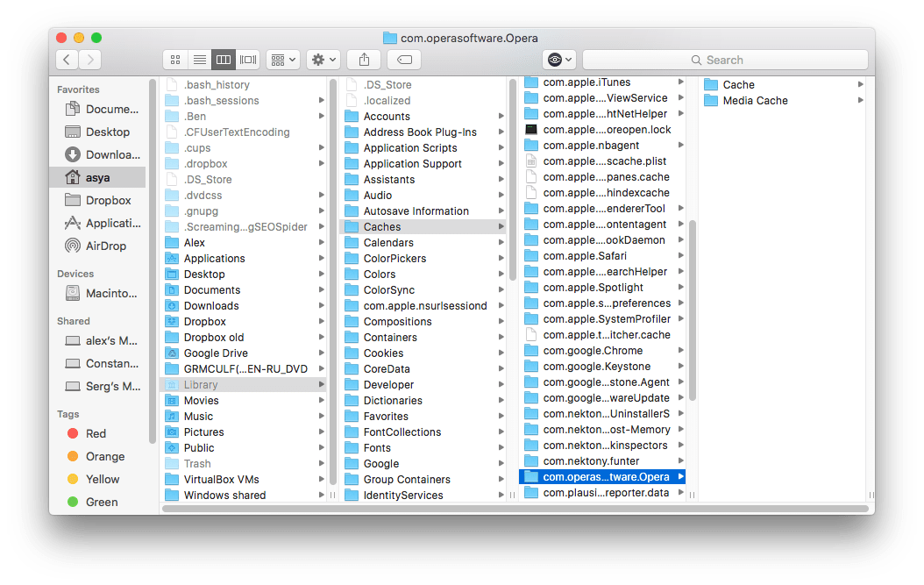The image size is (924, 585).
Task: Click the proxy folder icon in title bar
Action: (x=389, y=39)
